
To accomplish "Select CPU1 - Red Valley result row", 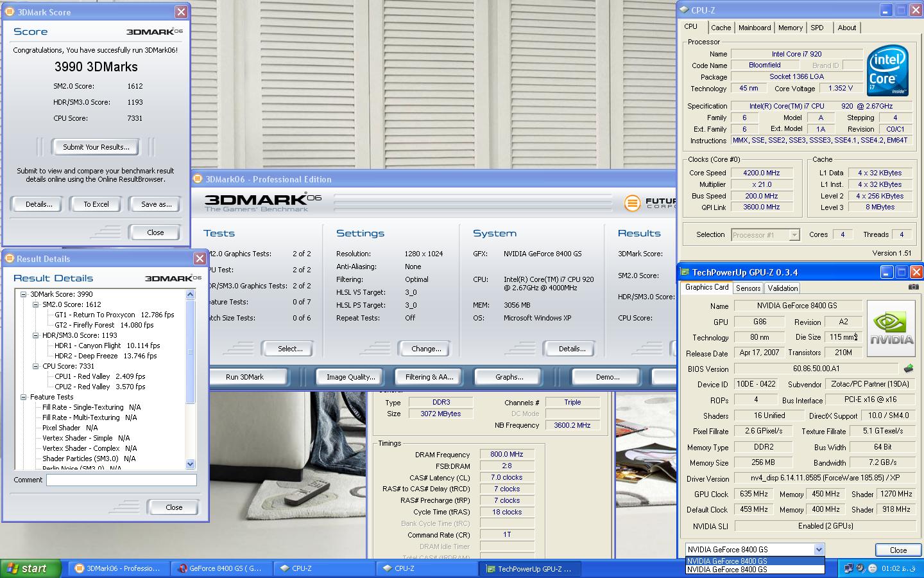I will coord(100,376).
